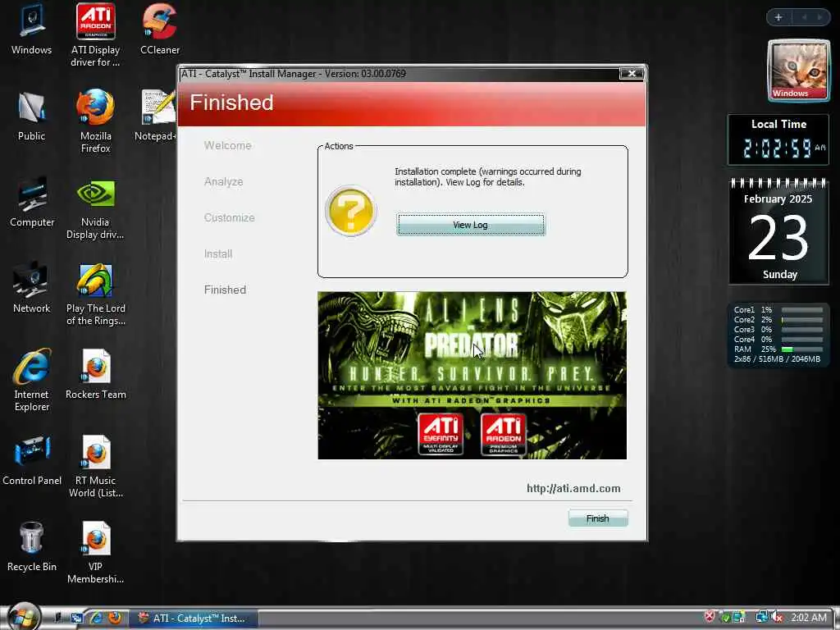Open the RT Music World shortcut
Viewport: 840px width, 630px height.
[95, 467]
